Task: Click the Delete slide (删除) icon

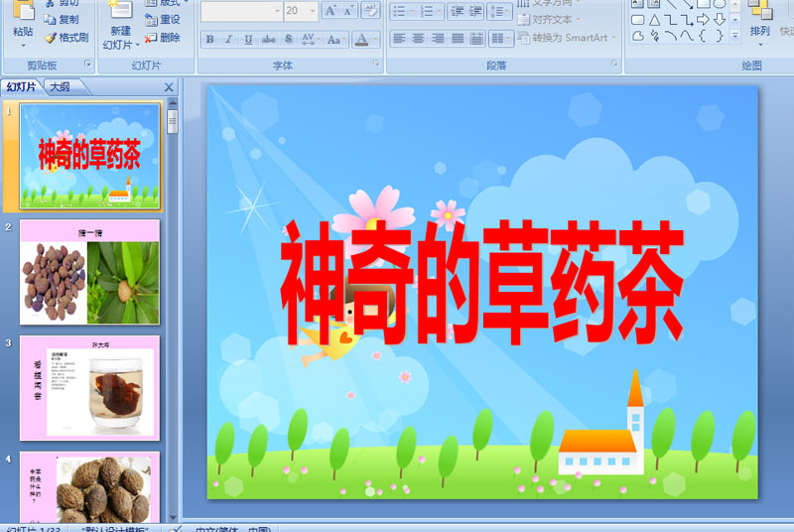Action: pyautogui.click(x=150, y=38)
